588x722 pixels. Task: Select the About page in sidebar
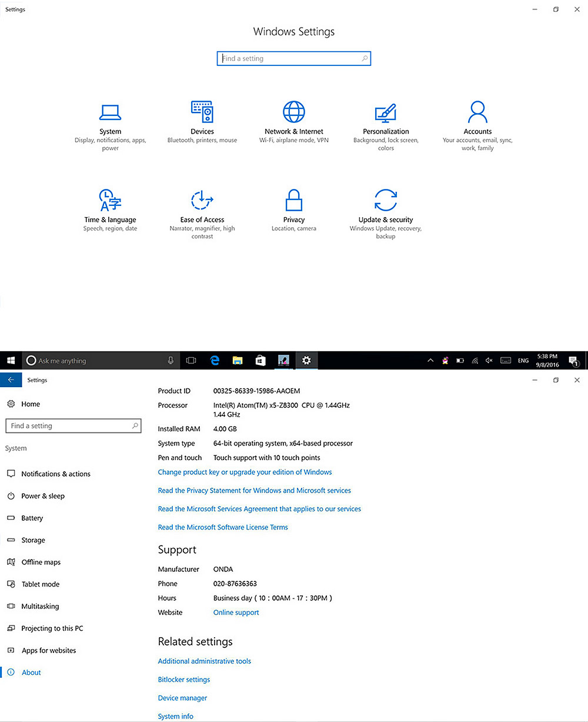coord(31,673)
